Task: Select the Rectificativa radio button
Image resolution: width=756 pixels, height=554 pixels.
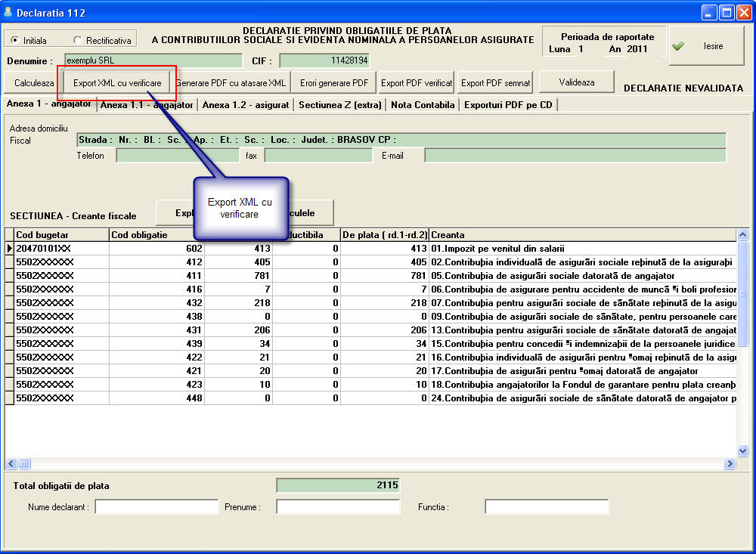Action: 77,40
